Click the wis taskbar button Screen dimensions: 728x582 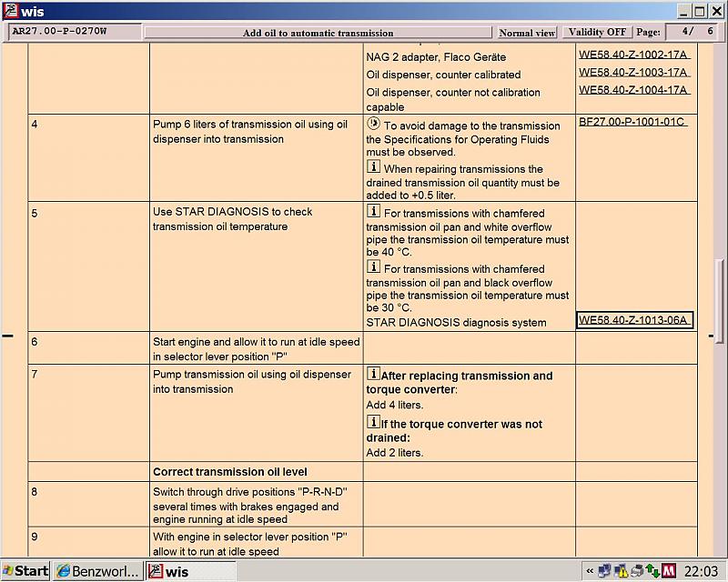point(191,571)
